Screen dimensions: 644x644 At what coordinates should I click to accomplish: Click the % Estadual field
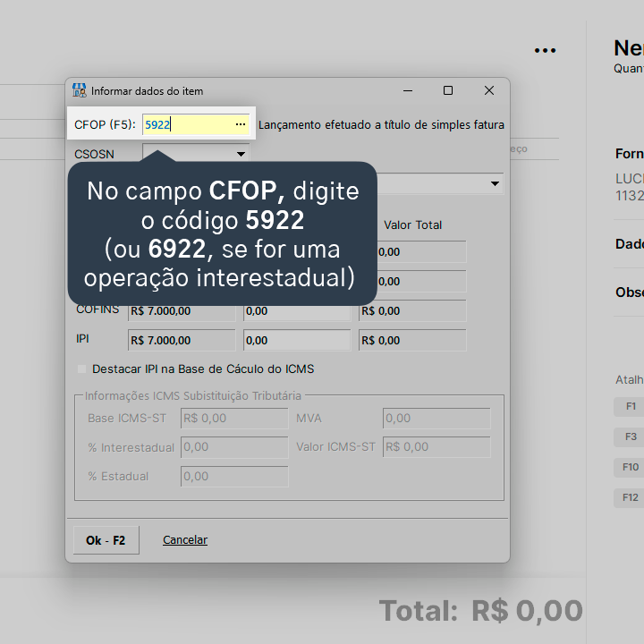tap(234, 477)
